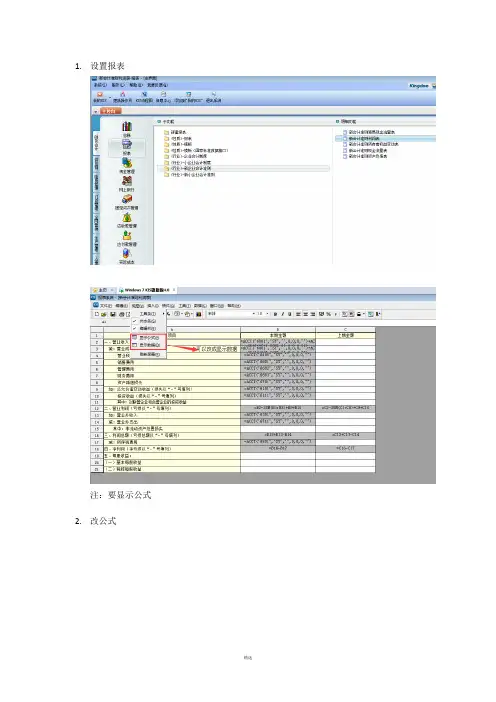Click the save disk icon in toolbar
This screenshot has width=496, height=702.
(x=113, y=314)
